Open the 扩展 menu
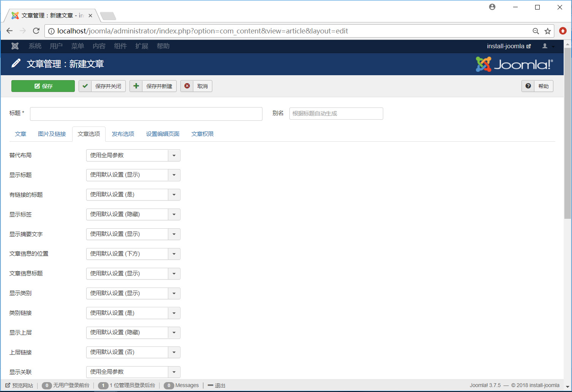The height and width of the screenshot is (392, 572). tap(142, 46)
